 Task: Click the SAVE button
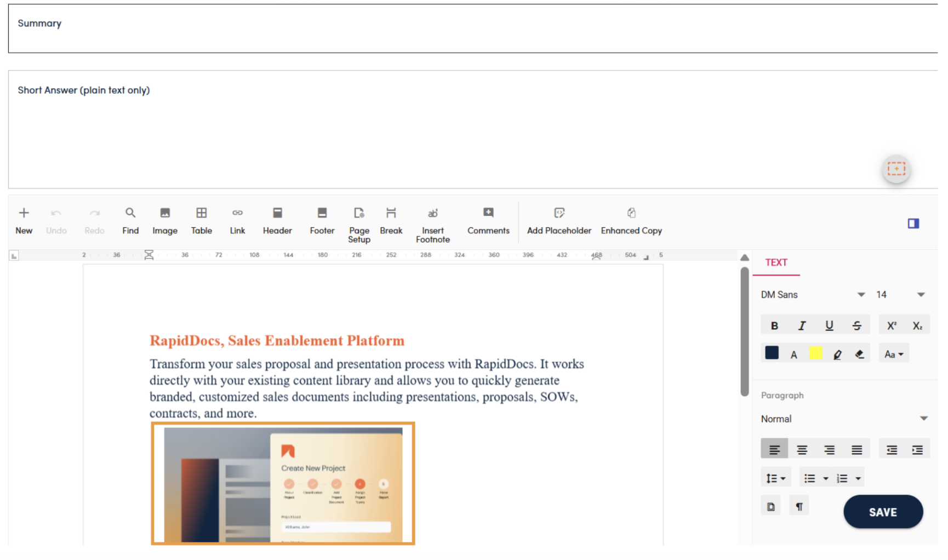tap(883, 512)
